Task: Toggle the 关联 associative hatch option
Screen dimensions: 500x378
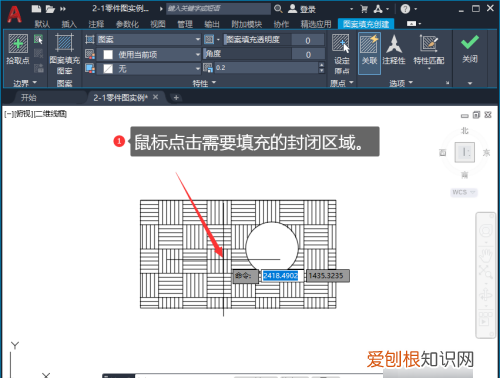Action: [369, 53]
